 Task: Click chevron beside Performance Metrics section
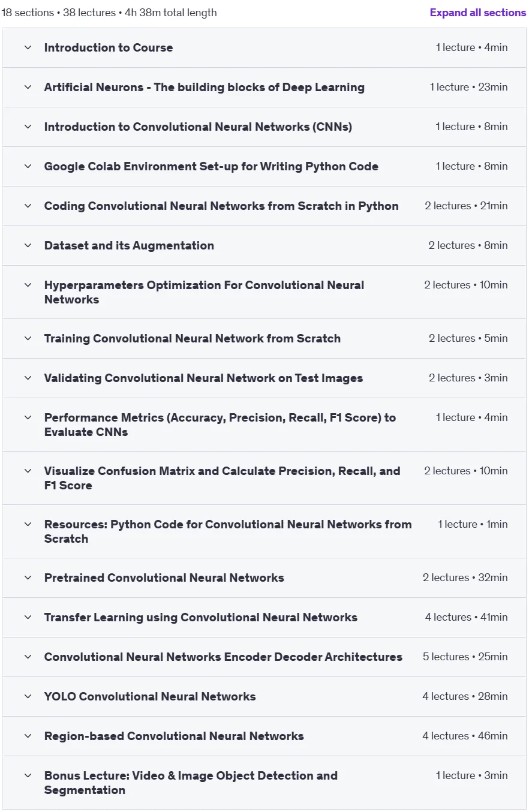[x=28, y=417]
